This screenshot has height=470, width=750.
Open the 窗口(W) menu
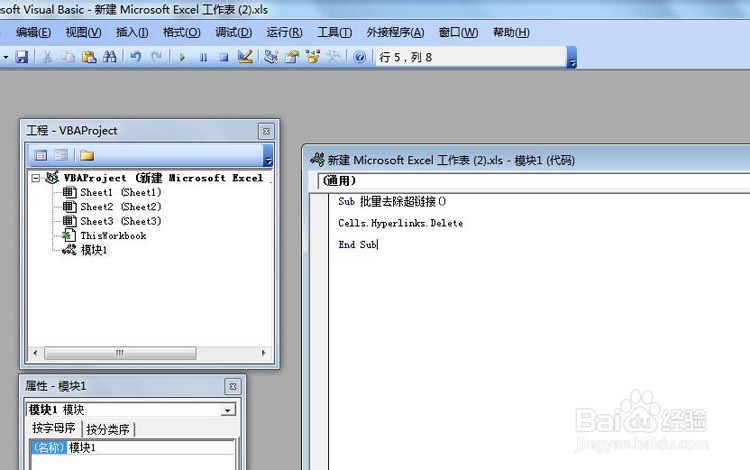tap(458, 32)
